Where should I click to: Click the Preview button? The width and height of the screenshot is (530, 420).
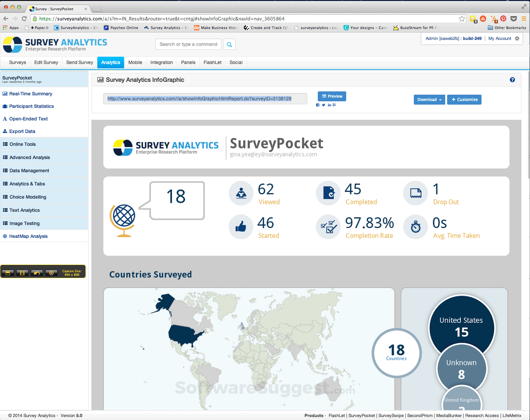click(x=332, y=96)
